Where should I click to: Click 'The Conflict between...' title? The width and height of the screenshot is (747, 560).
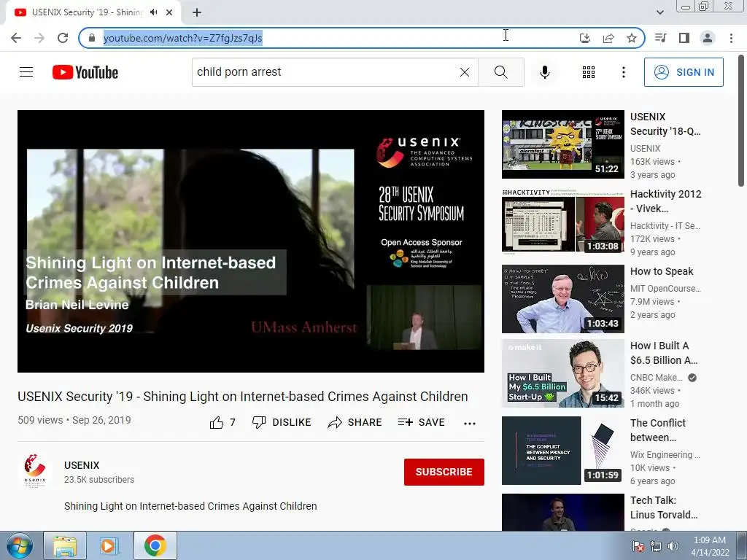coord(658,430)
